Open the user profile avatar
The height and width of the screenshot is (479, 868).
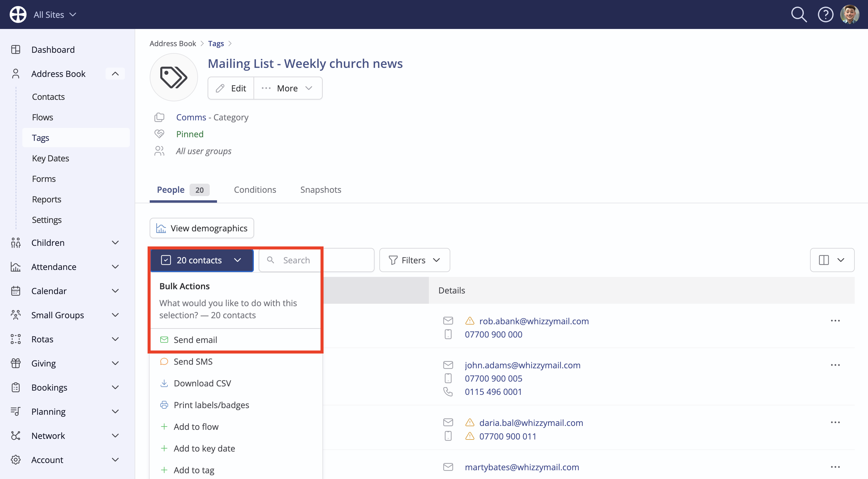click(x=850, y=14)
